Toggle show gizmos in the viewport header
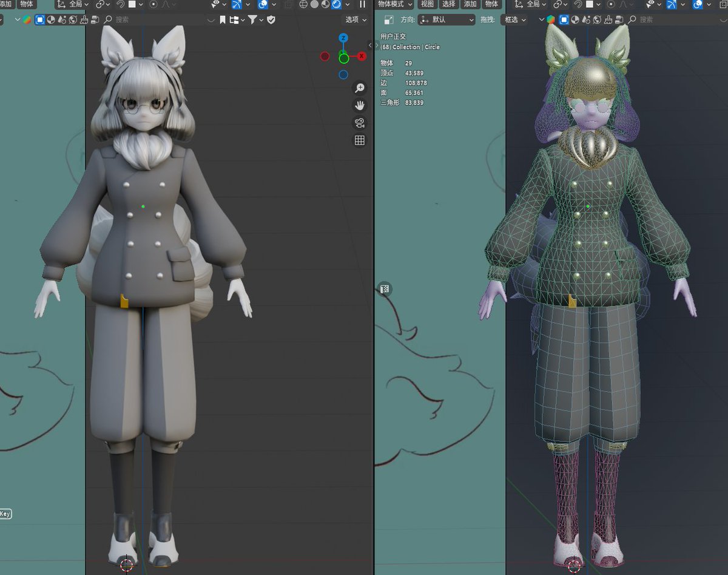 point(236,5)
